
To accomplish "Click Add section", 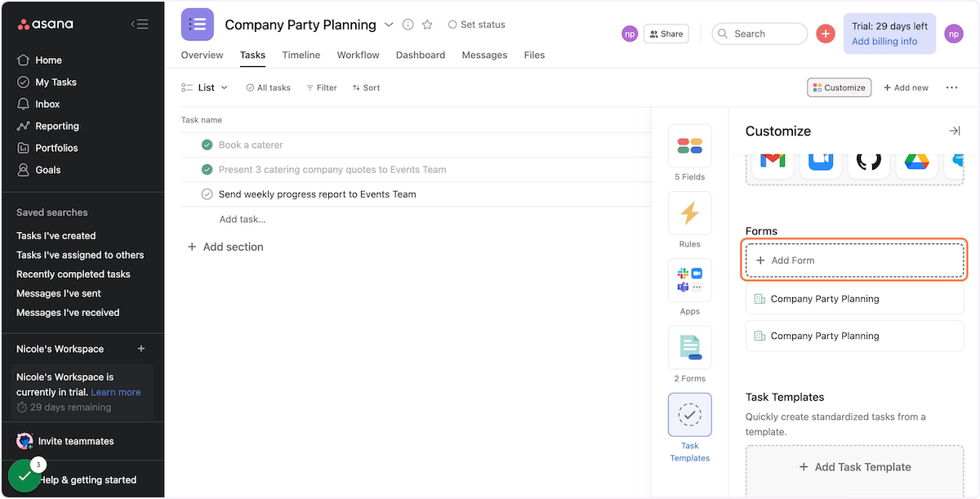I will pos(225,247).
